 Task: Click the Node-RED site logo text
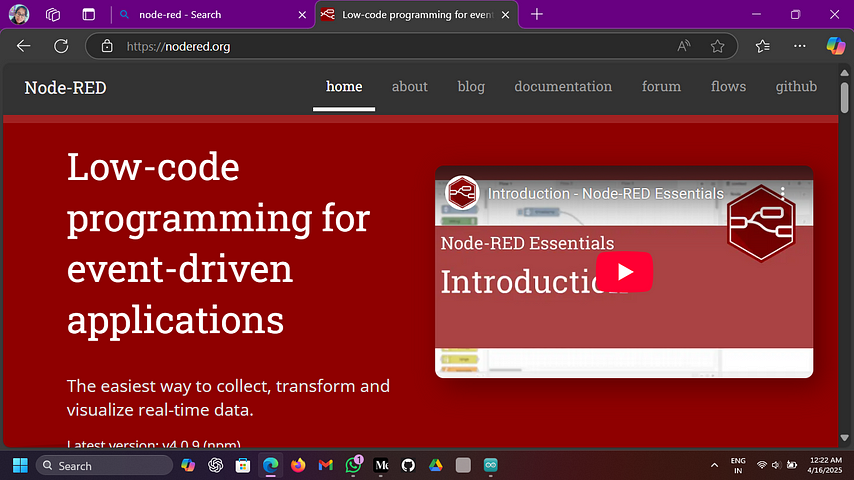tap(65, 88)
